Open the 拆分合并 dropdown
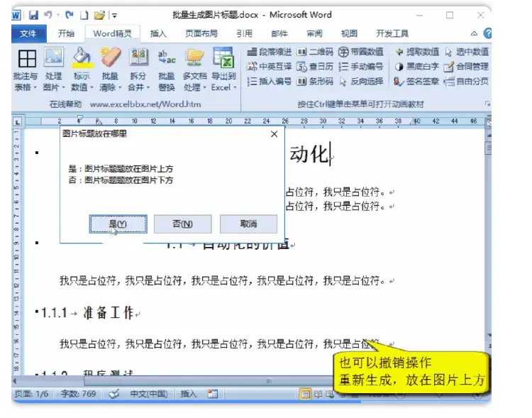This screenshot has height=418, width=532. 138,70
